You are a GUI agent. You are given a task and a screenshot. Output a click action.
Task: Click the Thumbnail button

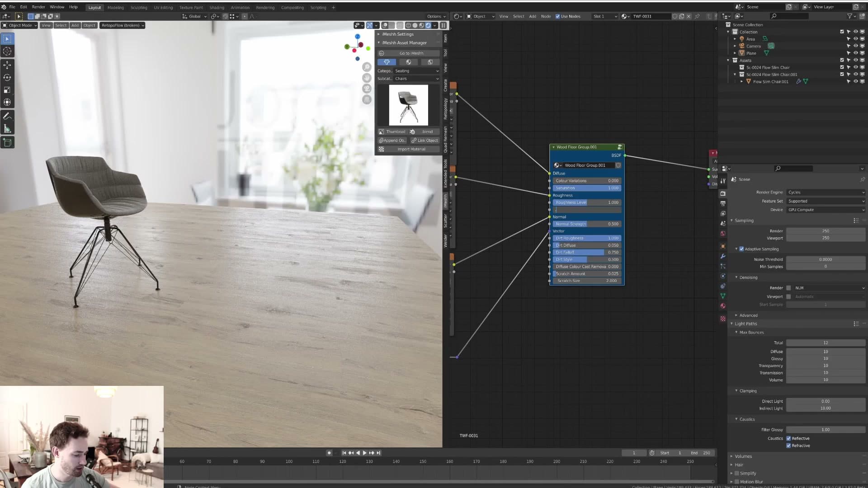point(392,132)
